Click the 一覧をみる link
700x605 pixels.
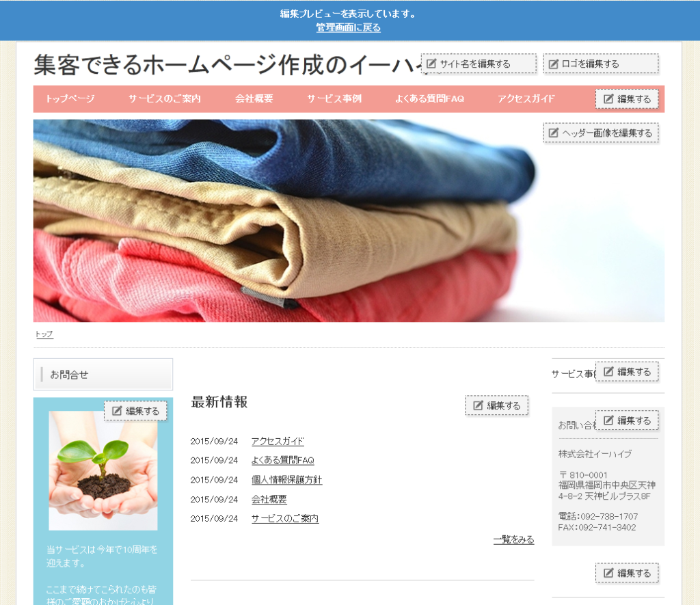[513, 540]
